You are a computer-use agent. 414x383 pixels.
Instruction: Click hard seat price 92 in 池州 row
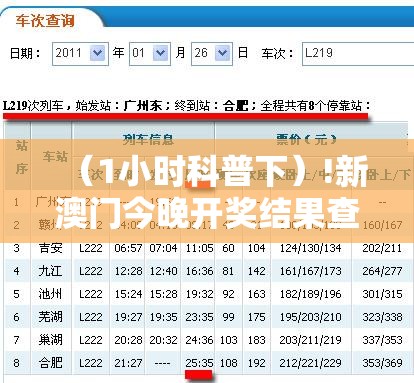pos(228,294)
